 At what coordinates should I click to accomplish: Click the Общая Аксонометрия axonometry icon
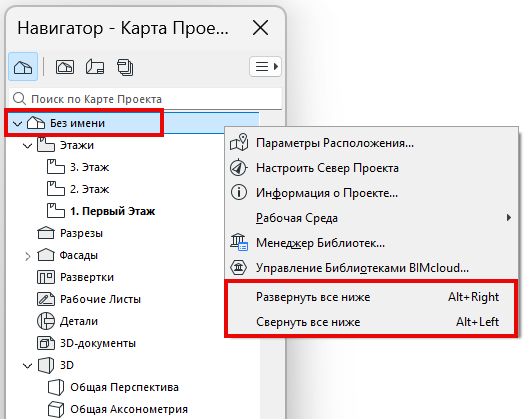pos(55,409)
